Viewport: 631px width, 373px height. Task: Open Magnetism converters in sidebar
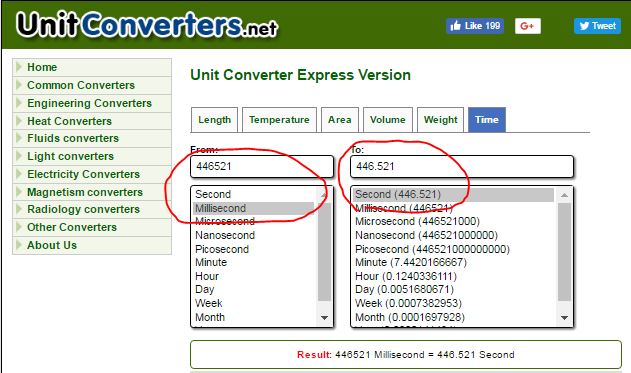click(x=92, y=192)
